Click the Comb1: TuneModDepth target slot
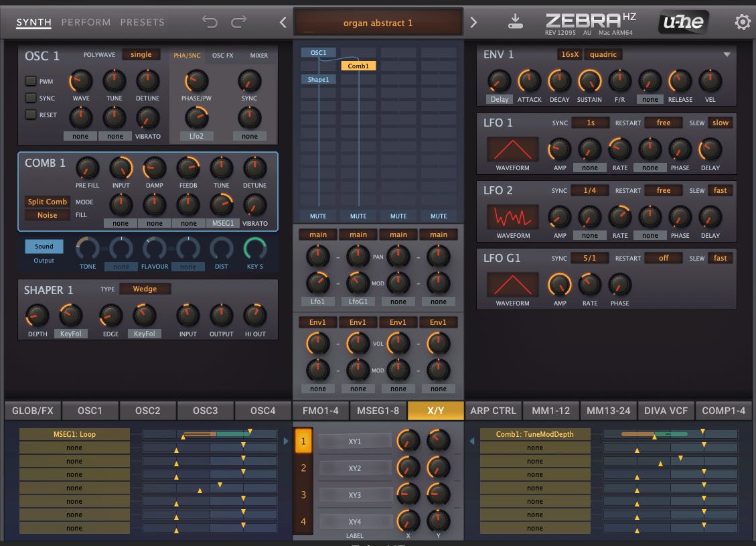This screenshot has width=756, height=546. tap(535, 434)
